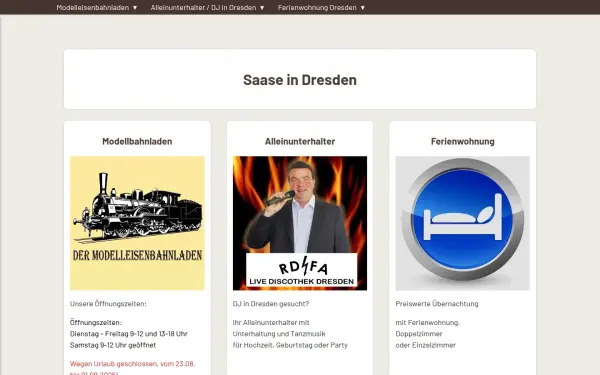The height and width of the screenshot is (375, 600).
Task: Click the blue bed icon image
Action: coord(463,223)
